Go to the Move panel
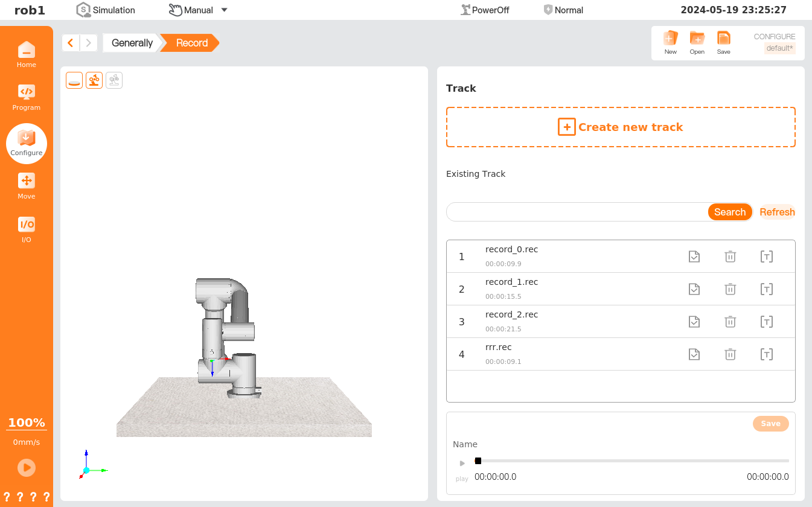Image resolution: width=812 pixels, height=507 pixels. tap(26, 186)
